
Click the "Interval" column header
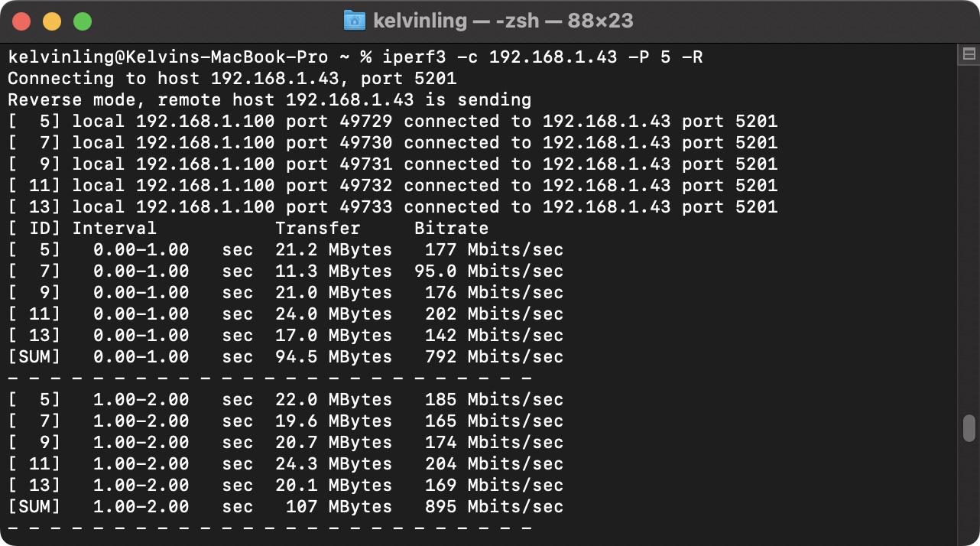[x=114, y=229]
